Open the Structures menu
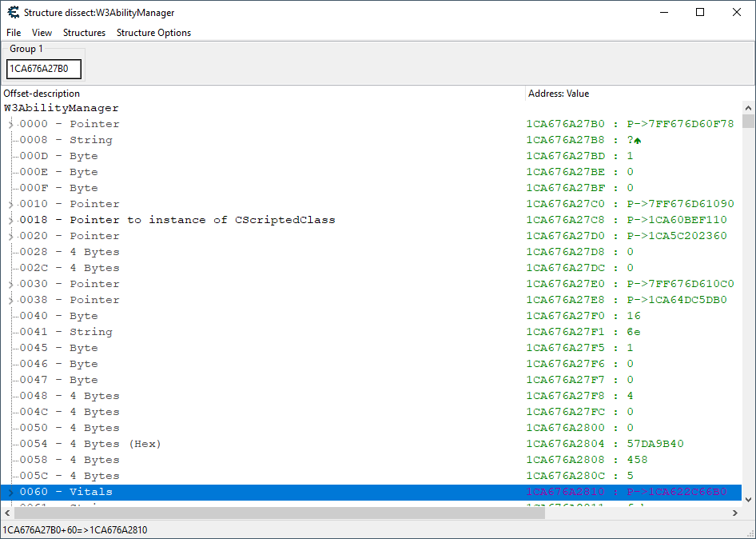The height and width of the screenshot is (539, 756). point(84,33)
